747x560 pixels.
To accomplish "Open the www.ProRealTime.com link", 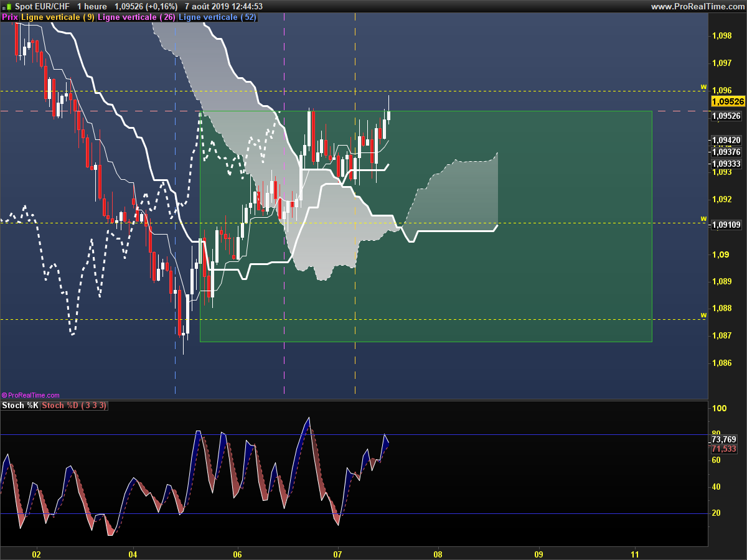I will click(x=697, y=6).
